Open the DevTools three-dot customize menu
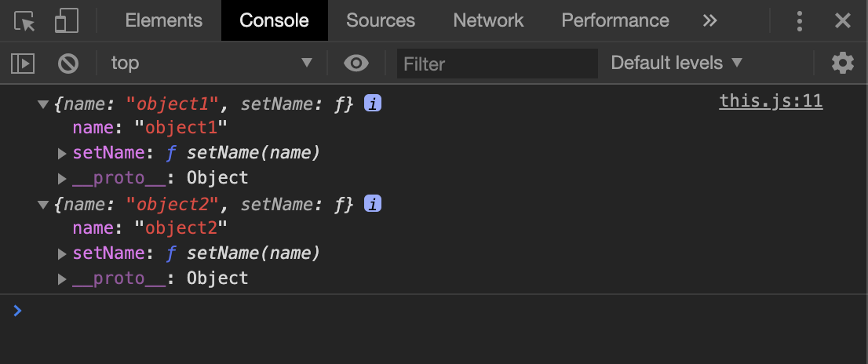Screen dimensions: 868x364 [800, 21]
